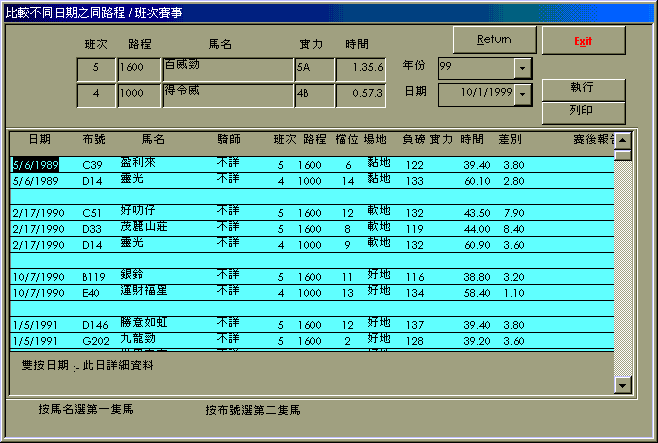Click the 5/6/1989 date in row D14
This screenshot has width=658, height=443.
point(35,181)
